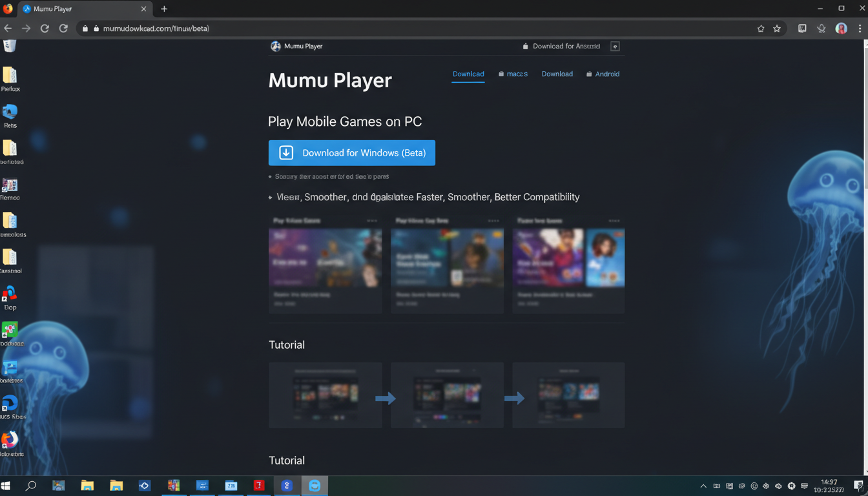This screenshot has height=496, width=868.
Task: Click the browser Forward arrow
Action: click(26, 28)
